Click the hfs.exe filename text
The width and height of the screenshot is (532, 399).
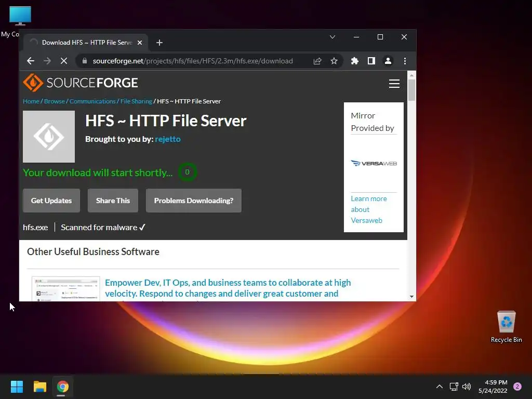35,228
